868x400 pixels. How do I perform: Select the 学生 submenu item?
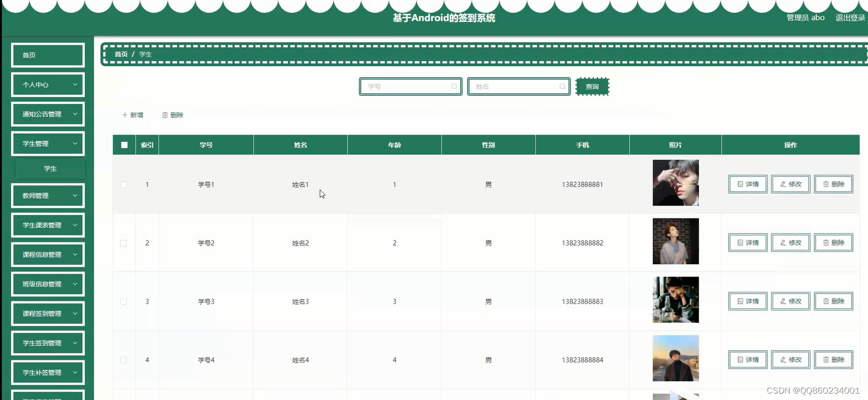50,168
